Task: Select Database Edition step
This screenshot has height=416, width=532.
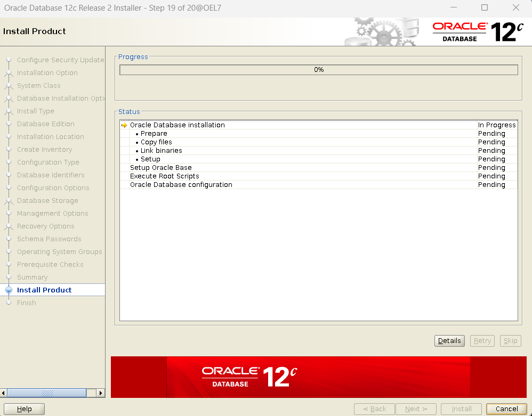Action: (x=46, y=124)
